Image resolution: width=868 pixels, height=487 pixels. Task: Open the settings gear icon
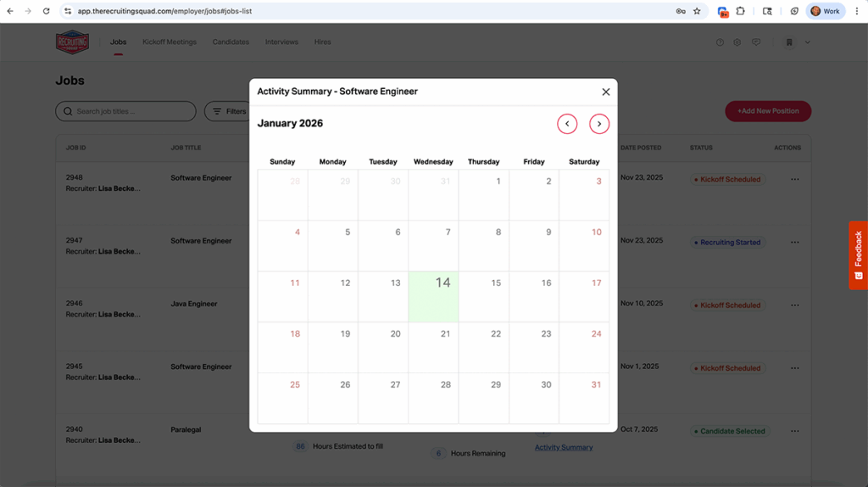(737, 42)
